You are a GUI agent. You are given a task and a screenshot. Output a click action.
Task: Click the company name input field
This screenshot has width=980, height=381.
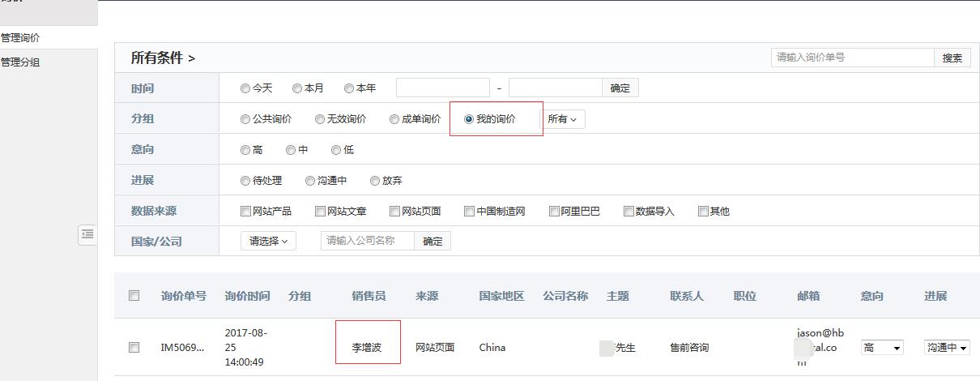367,241
